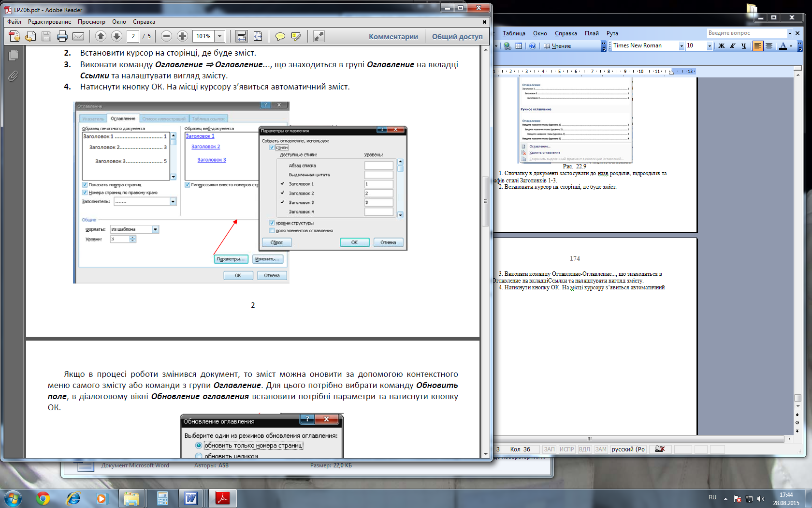812x508 pixels.
Task: Open the attachments paperclip panel
Action: (13, 76)
